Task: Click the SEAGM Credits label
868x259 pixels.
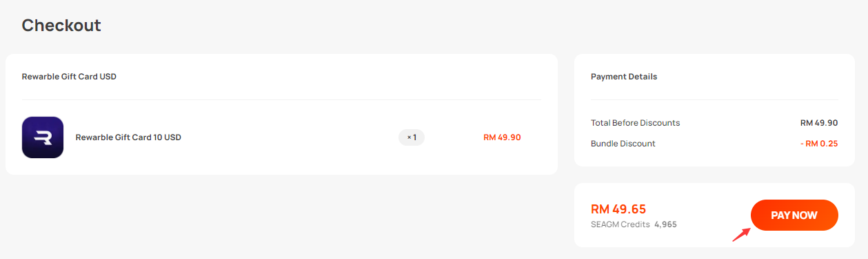Action: (620, 224)
